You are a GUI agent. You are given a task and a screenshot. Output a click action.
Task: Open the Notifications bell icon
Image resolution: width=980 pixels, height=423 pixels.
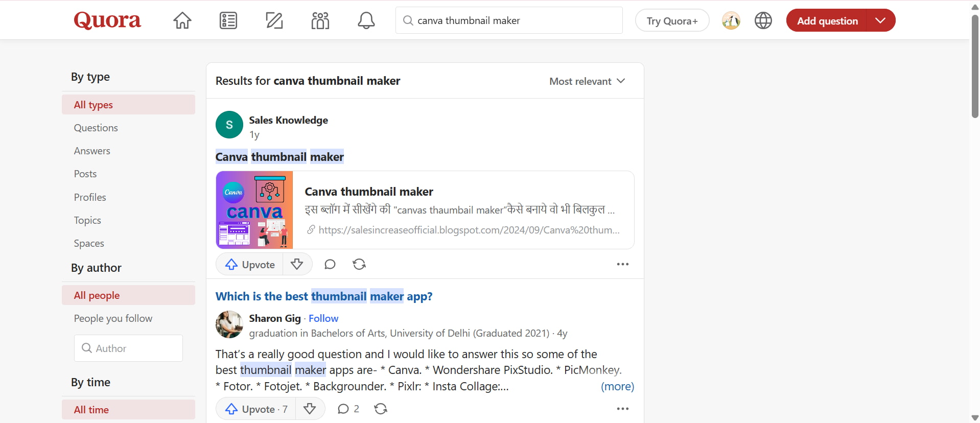coord(366,20)
